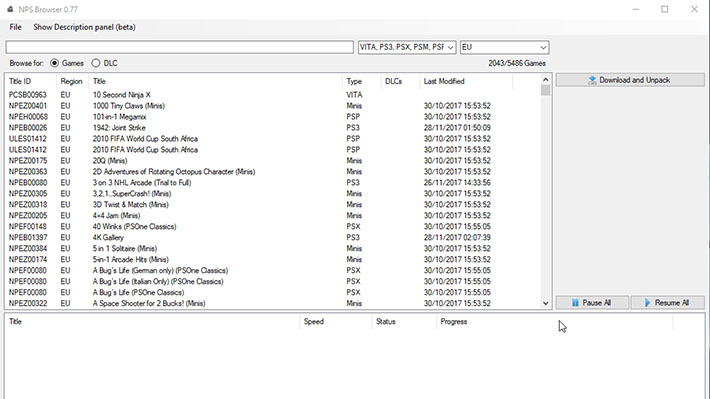Sort by Last Modified column header

point(466,82)
